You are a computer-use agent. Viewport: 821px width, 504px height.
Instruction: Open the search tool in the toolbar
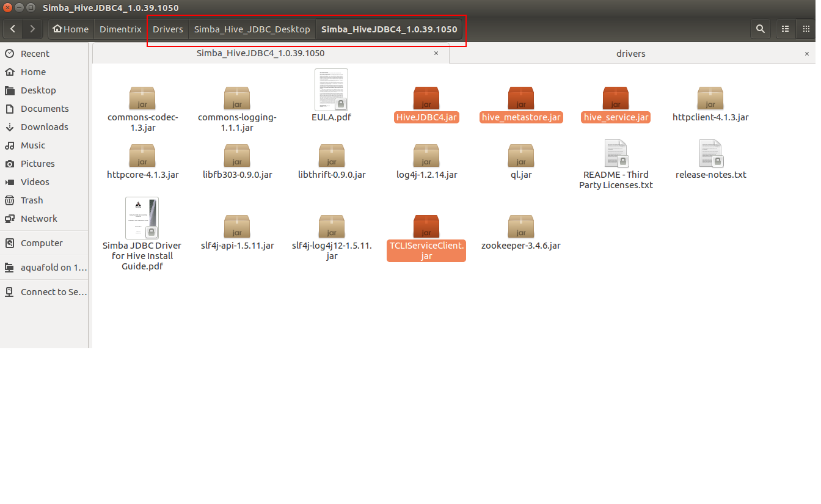point(760,29)
